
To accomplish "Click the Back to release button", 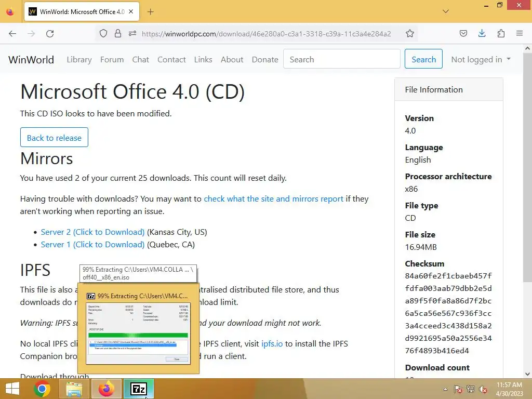I will click(x=54, y=137).
